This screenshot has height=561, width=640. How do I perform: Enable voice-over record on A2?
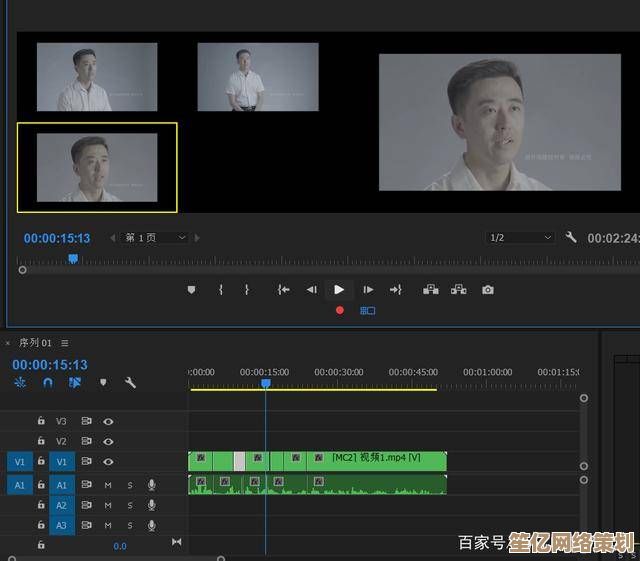151,505
